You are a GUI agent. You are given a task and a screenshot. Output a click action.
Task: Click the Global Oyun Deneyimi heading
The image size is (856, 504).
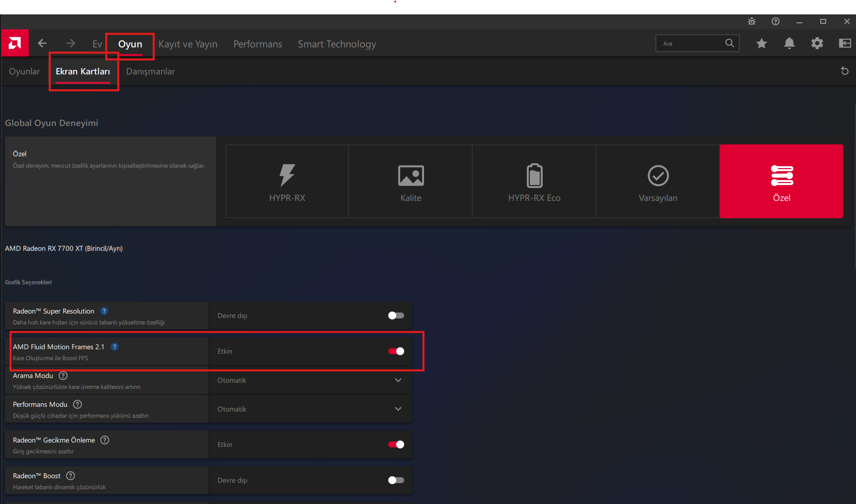tap(52, 123)
